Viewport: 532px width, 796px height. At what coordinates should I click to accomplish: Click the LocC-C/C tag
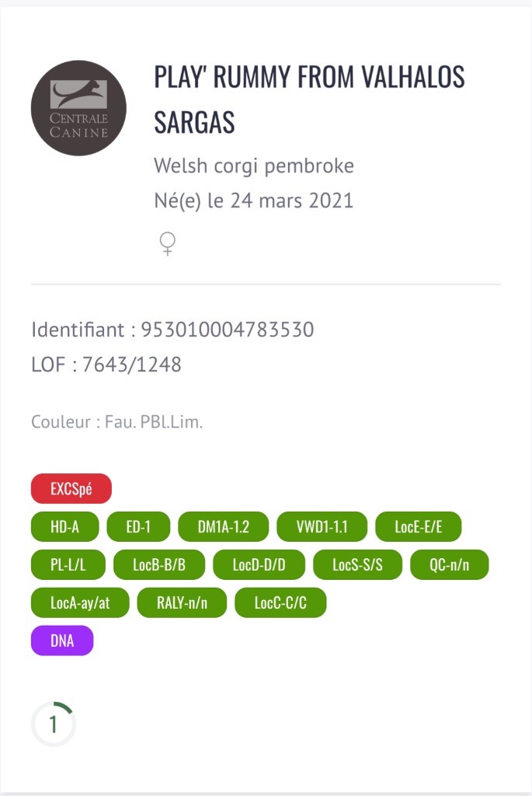(x=280, y=603)
